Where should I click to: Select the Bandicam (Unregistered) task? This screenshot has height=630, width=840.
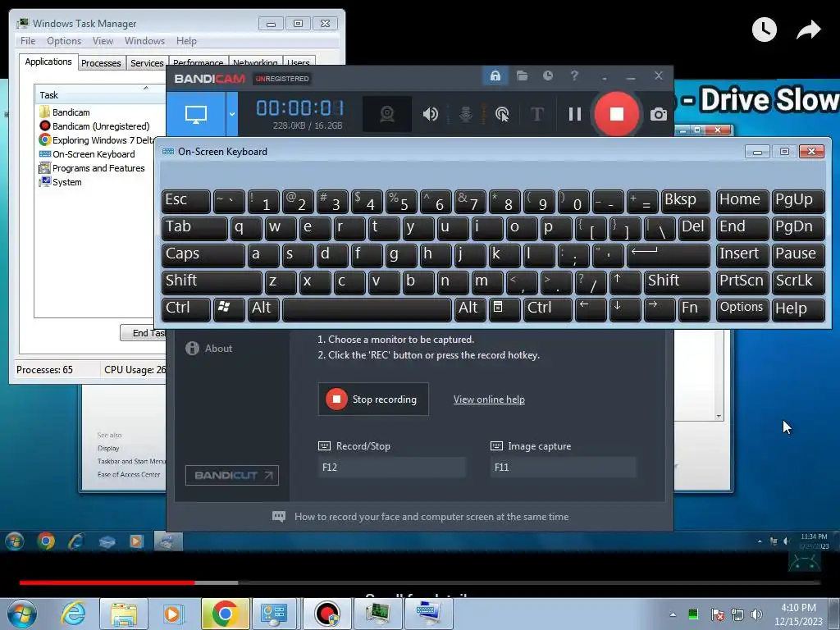point(94,126)
